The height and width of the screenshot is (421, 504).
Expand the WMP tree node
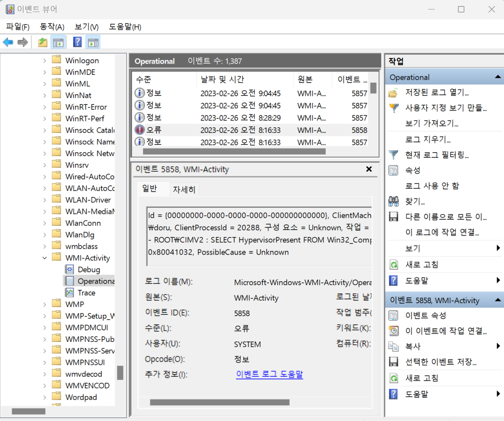click(x=45, y=304)
